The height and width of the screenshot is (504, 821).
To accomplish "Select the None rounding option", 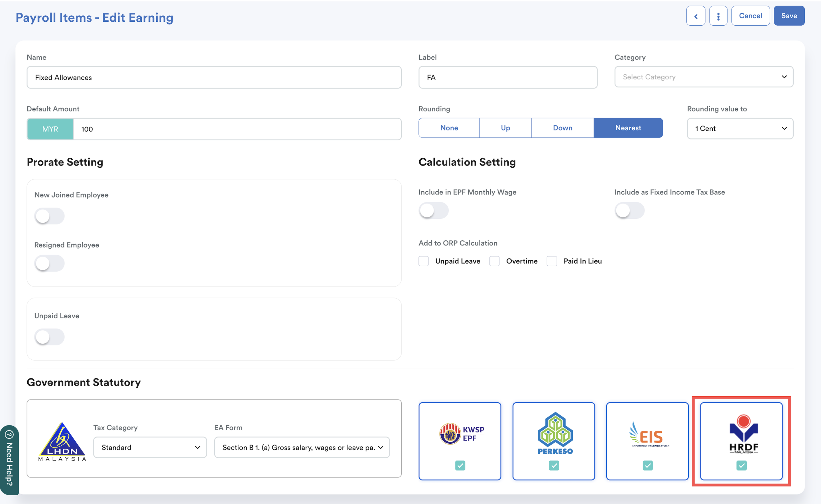I will pyautogui.click(x=449, y=128).
